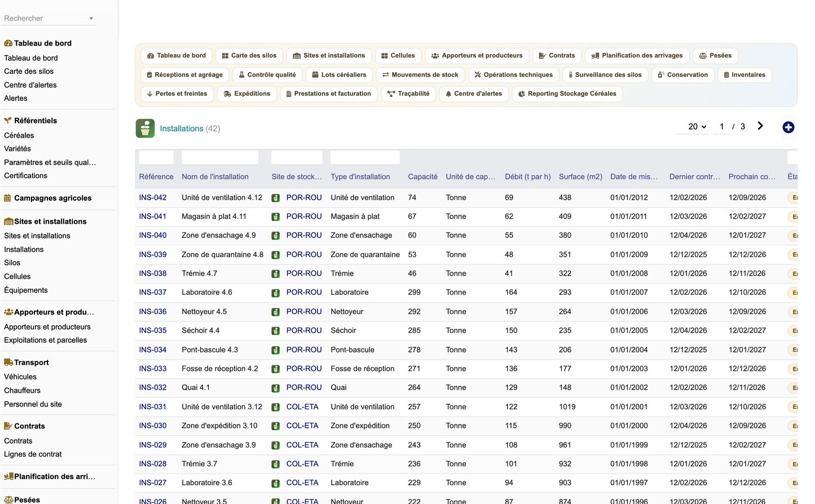Click the Type d'installation filter field
Screen dimensions: 815x504
(x=365, y=157)
